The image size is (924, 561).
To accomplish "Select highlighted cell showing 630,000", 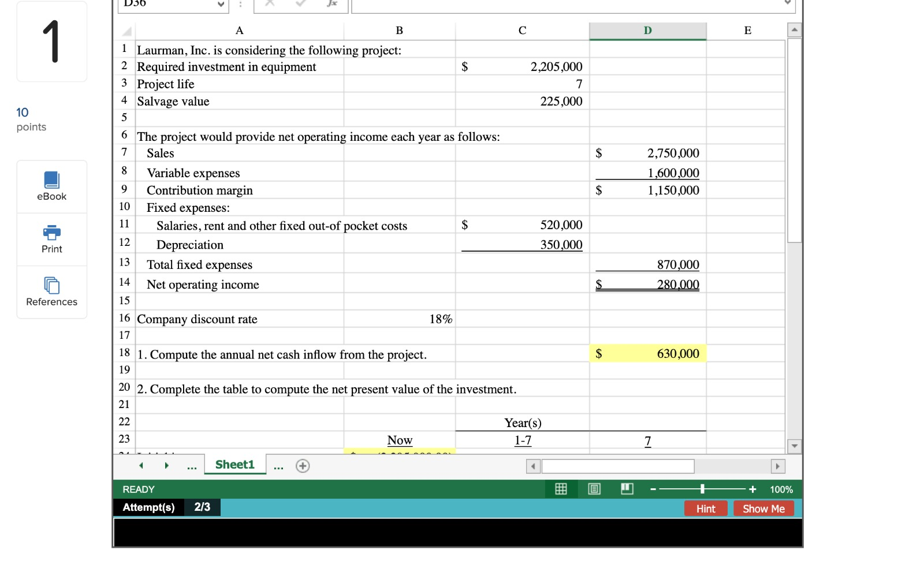I will coord(648,354).
